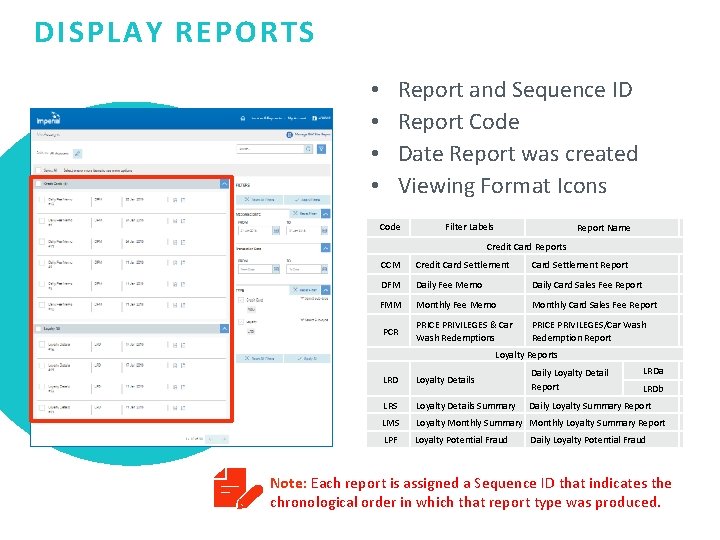720x540 pixels.
Task: Click the 'Credit Card Reports' section heading
Action: coord(526,247)
